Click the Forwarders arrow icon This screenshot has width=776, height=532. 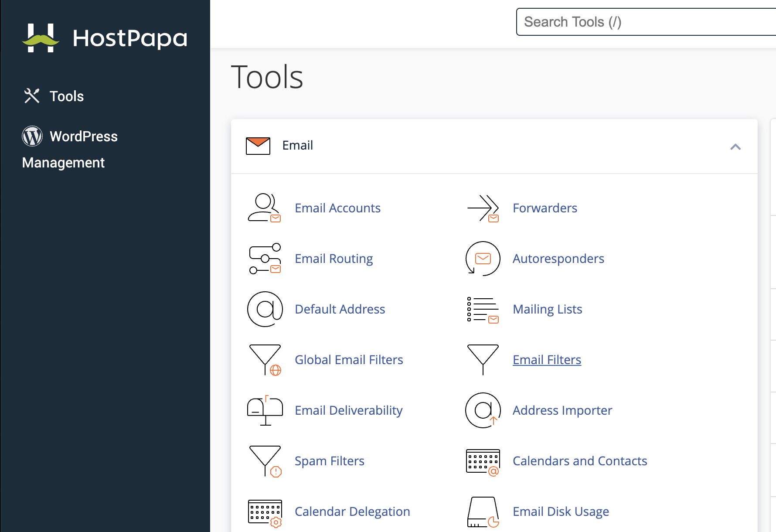pyautogui.click(x=483, y=208)
